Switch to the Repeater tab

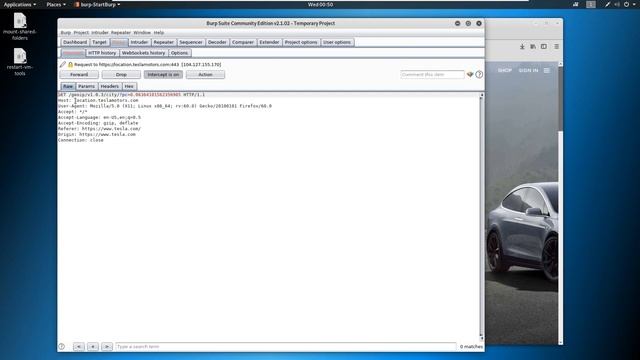point(164,42)
